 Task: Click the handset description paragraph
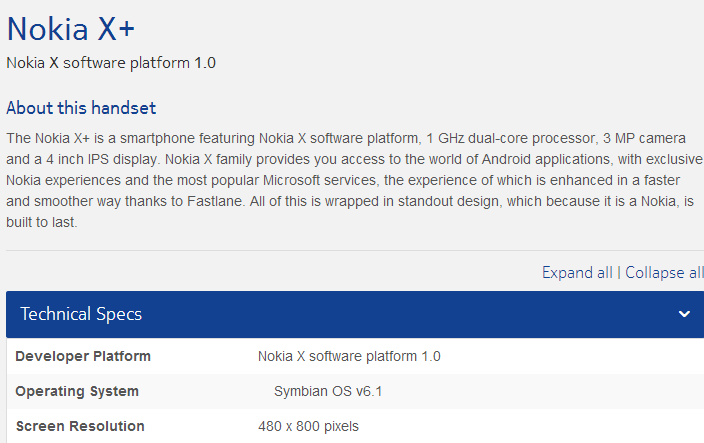(354, 180)
